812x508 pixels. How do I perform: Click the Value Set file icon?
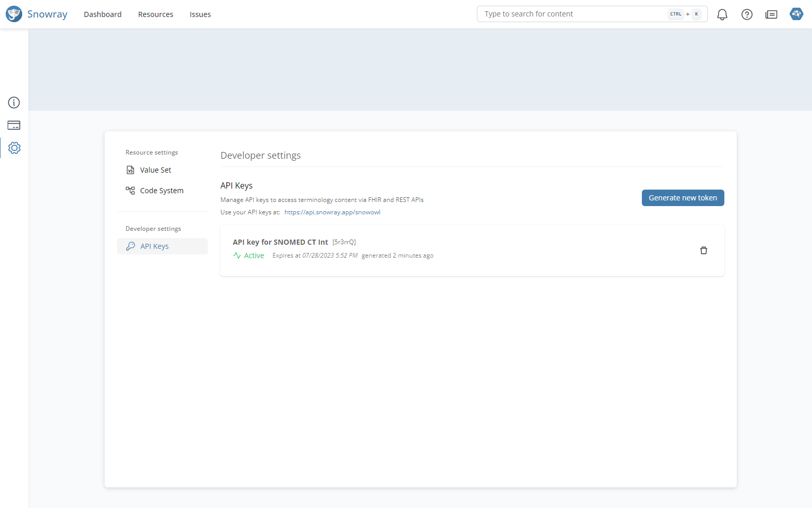[x=130, y=170]
